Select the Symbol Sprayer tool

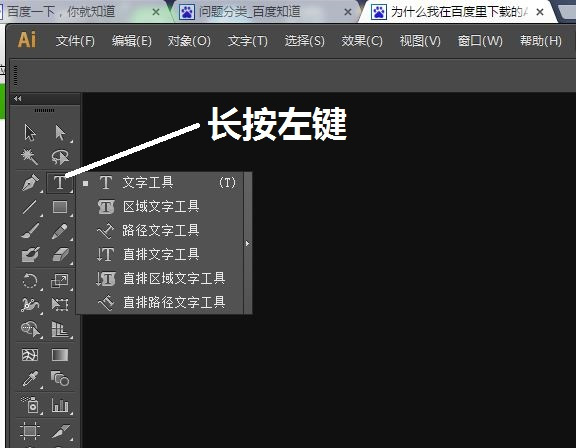coord(30,404)
